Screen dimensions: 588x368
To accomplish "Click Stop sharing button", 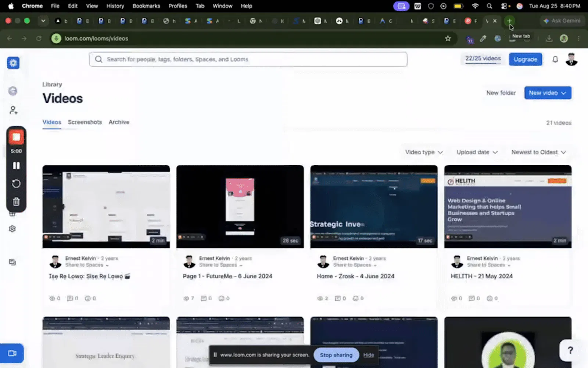I will [x=336, y=355].
